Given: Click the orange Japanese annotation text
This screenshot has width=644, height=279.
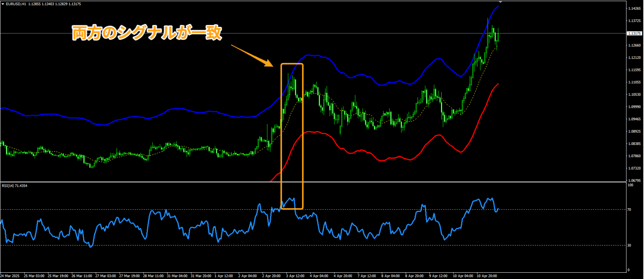Looking at the screenshot, I should pyautogui.click(x=147, y=33).
